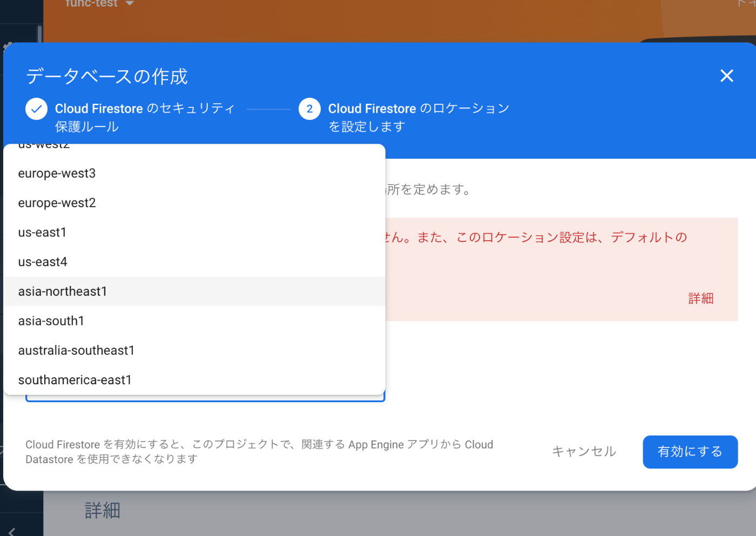Click the completed security rules step checkmark
The width and height of the screenshot is (756, 536).
coord(36,109)
